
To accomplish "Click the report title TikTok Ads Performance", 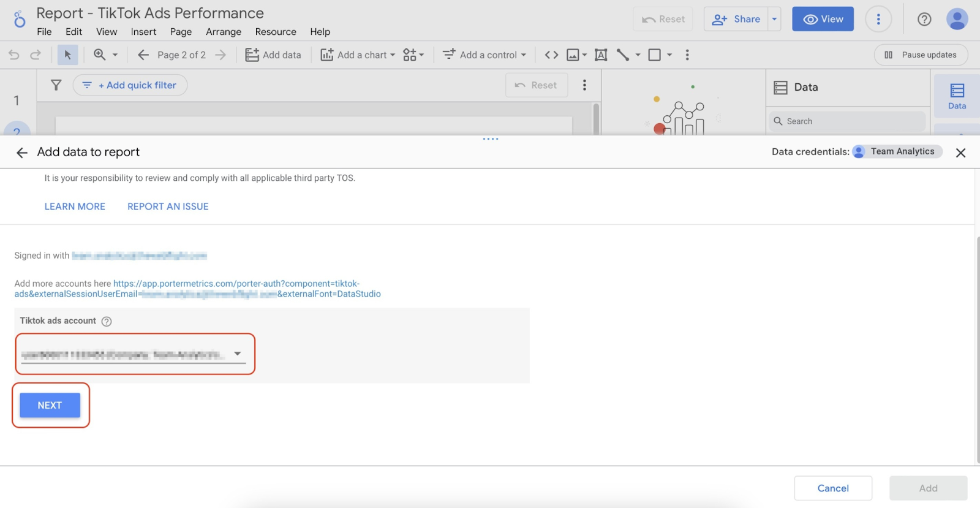I will (x=150, y=13).
